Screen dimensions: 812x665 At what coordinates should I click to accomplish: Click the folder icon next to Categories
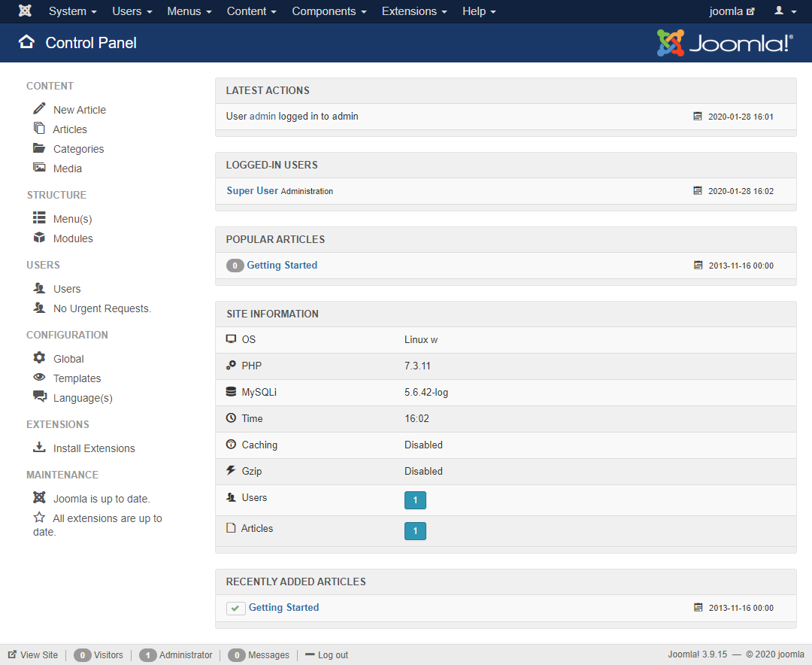click(x=39, y=148)
